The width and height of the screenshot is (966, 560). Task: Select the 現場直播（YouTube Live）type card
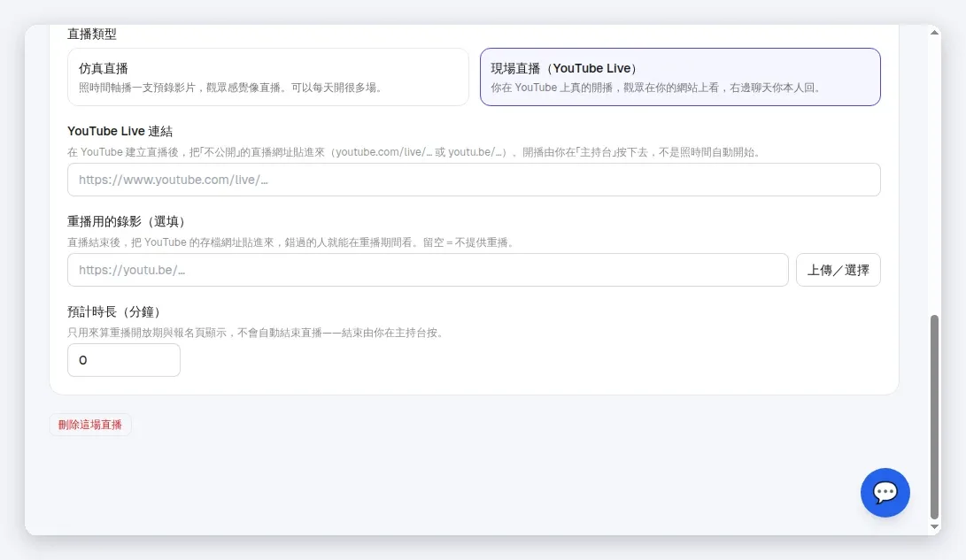tap(680, 77)
